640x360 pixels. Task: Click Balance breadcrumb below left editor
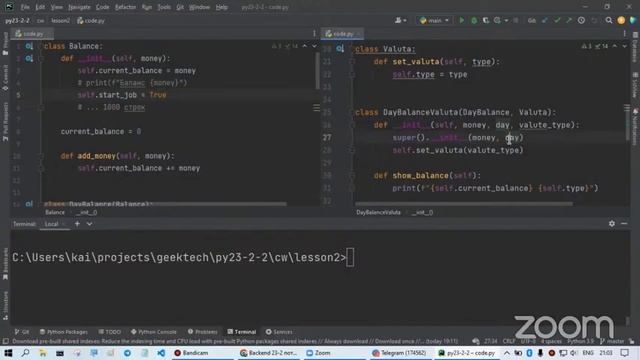tap(55, 212)
